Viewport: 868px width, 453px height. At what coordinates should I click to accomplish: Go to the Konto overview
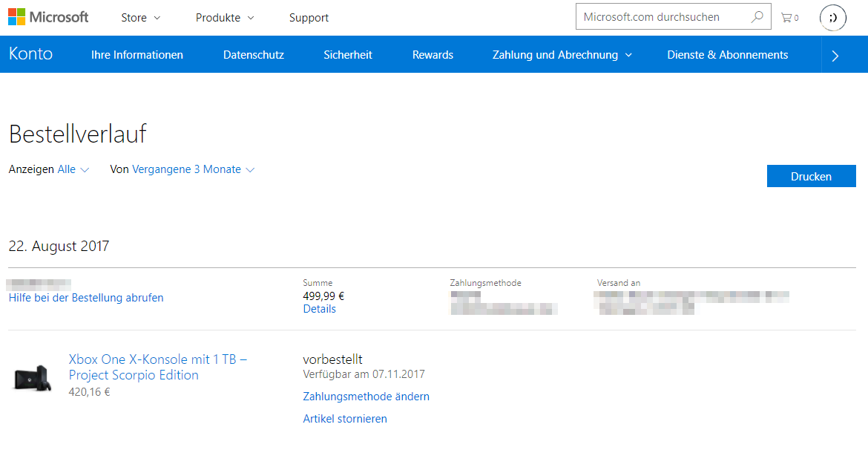coord(30,53)
